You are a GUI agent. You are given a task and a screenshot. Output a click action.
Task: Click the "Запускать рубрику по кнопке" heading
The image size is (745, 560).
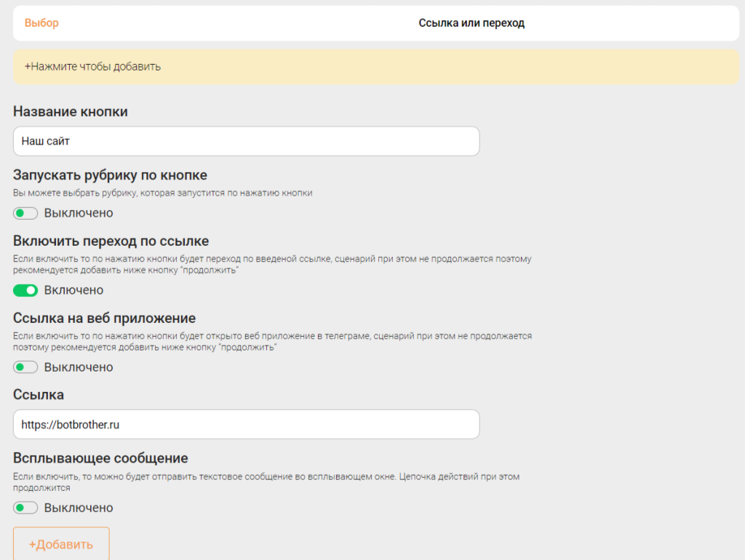[110, 175]
